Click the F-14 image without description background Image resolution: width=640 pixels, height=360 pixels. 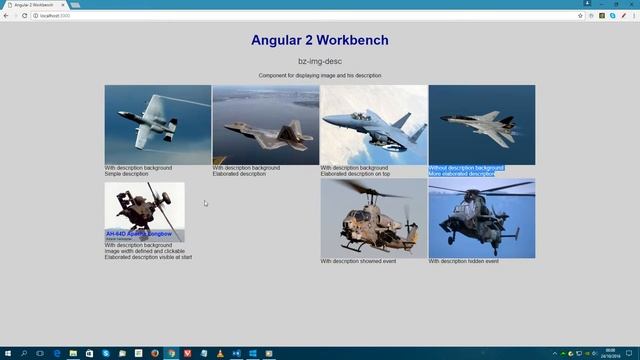[482, 125]
